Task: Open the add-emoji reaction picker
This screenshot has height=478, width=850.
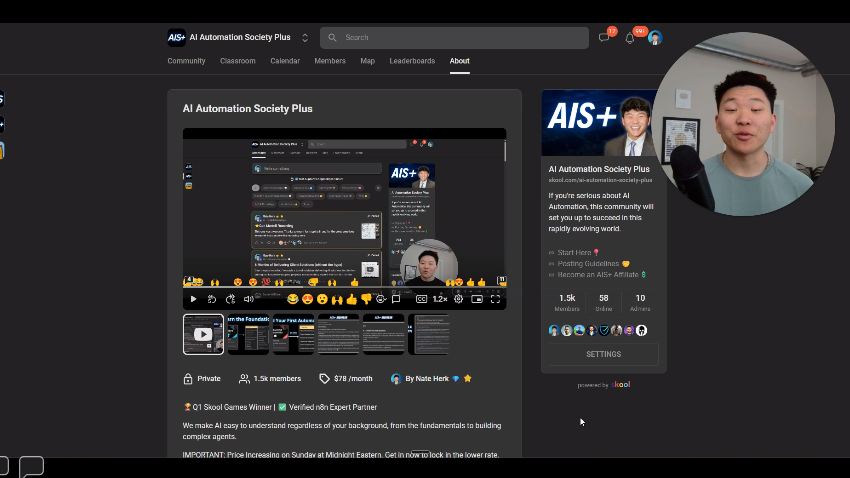Action: tap(381, 299)
